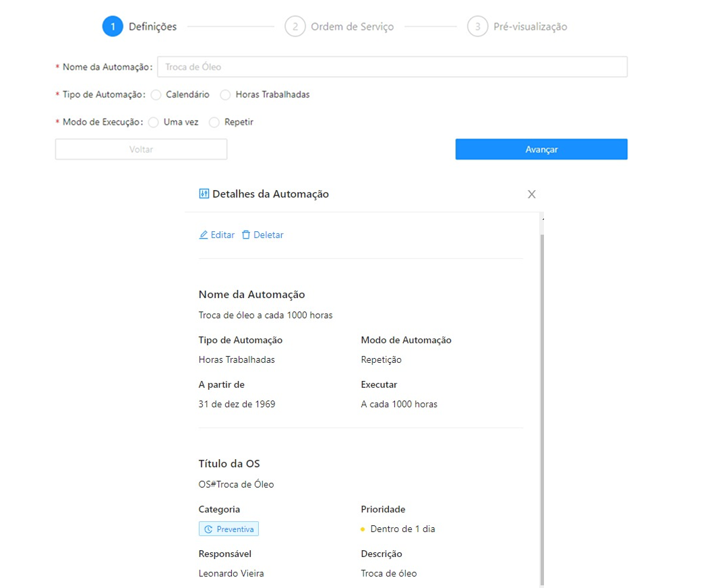Screen dimensions: 728x588
Task: Click the 'Prioridade' label
Action: (x=383, y=509)
